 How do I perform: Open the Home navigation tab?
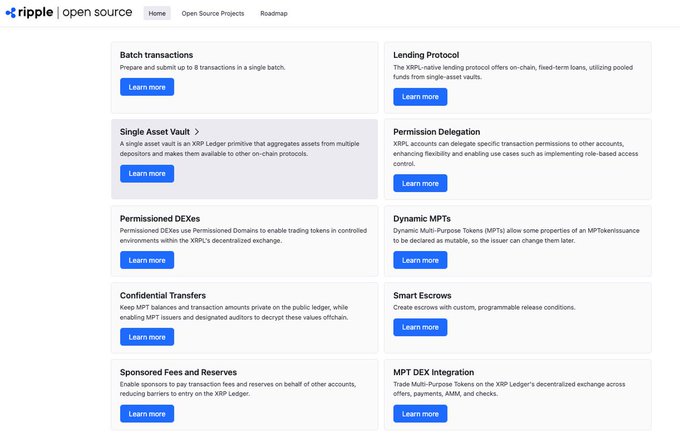click(157, 13)
